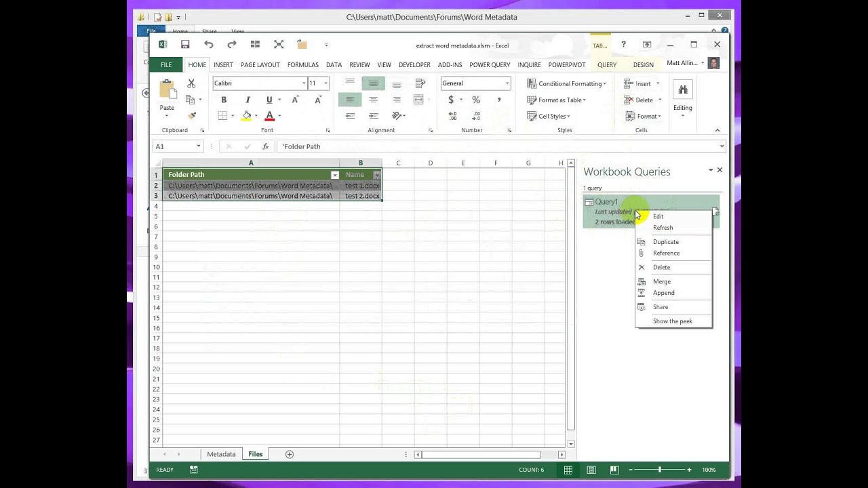868x488 pixels.
Task: Open the General number format dropdown
Action: pyautogui.click(x=507, y=83)
